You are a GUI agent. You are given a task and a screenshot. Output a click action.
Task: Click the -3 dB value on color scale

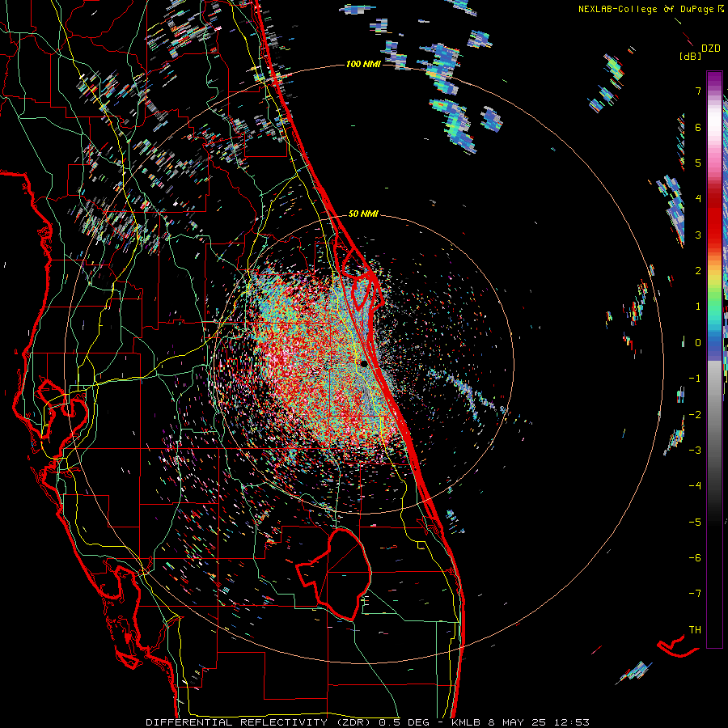695,451
